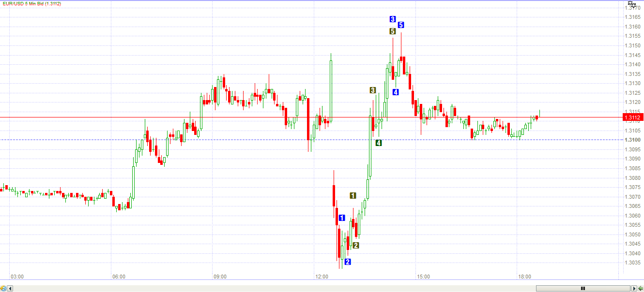
Task: Click the 1.3085 price axis label
Action: 633,168
